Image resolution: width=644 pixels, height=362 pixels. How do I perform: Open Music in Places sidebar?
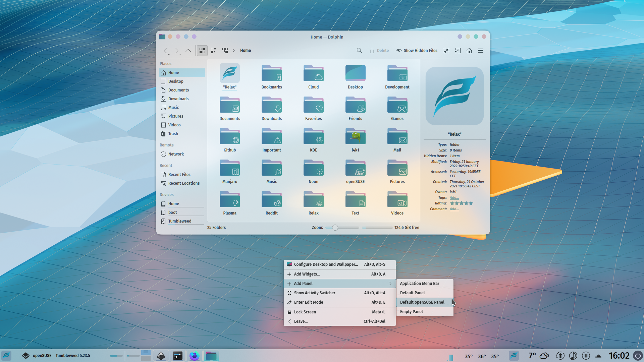pyautogui.click(x=182, y=108)
